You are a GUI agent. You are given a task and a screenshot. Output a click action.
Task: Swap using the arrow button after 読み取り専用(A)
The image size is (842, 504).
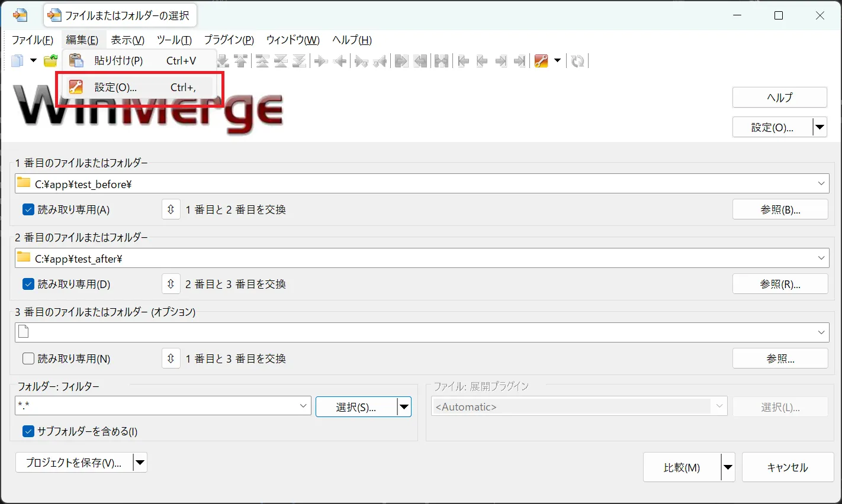[171, 209]
